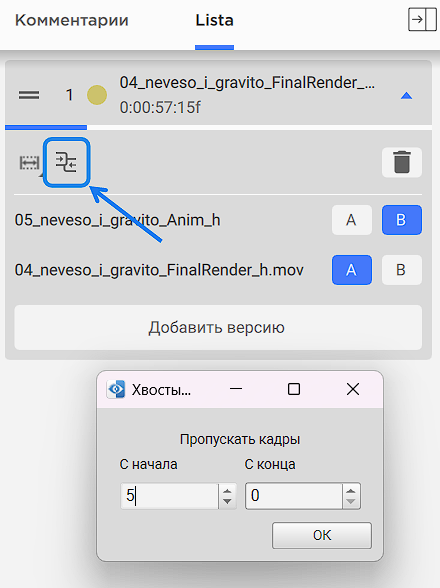Switch to the Комментарии tab
440x588 pixels.
[72, 20]
